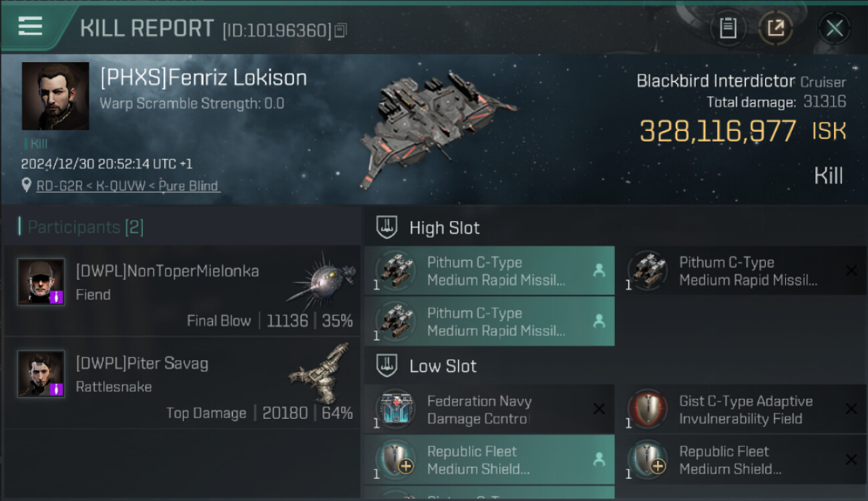Click the High Slot section icon
Image resolution: width=868 pixels, height=501 pixels.
click(387, 228)
